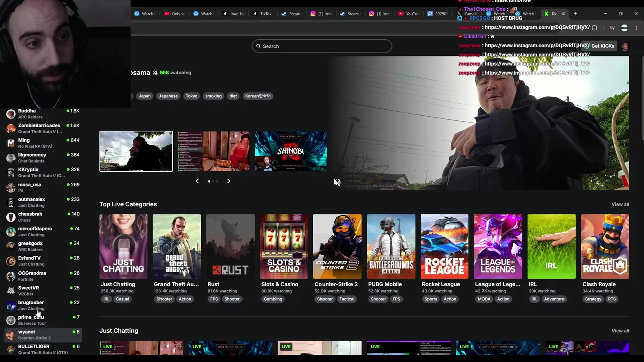This screenshot has width=644, height=362.
Task: Open prime_caru avatar in sidebar
Action: (x=11, y=320)
